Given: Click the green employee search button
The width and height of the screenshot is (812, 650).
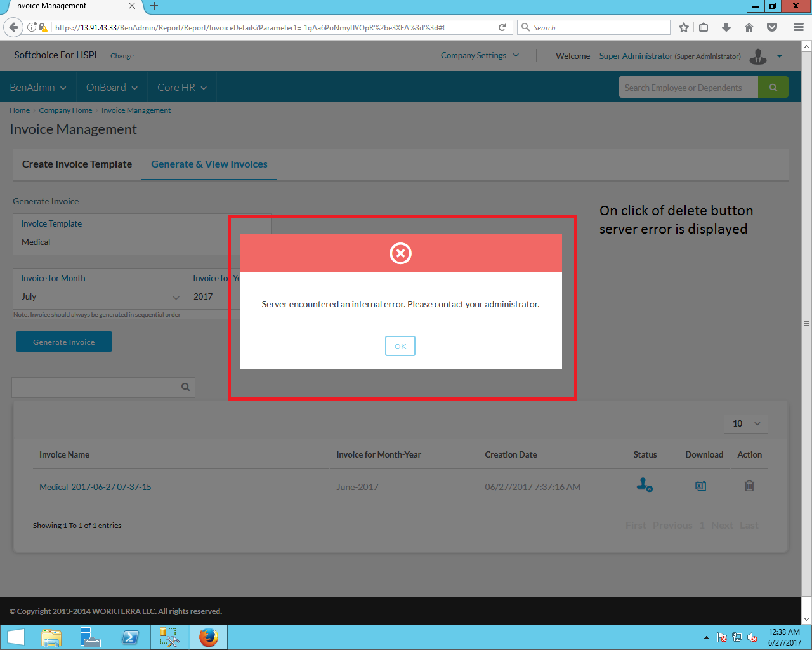Looking at the screenshot, I should click(773, 88).
